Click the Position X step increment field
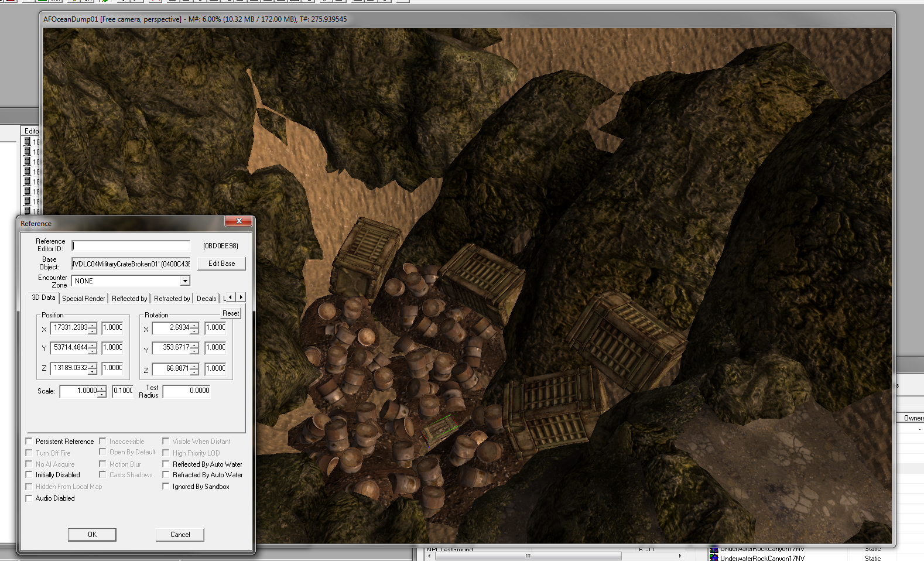 click(112, 328)
